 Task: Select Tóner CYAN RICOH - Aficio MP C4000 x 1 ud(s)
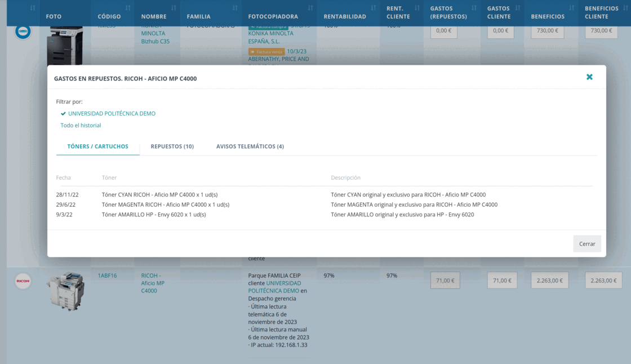click(x=159, y=194)
